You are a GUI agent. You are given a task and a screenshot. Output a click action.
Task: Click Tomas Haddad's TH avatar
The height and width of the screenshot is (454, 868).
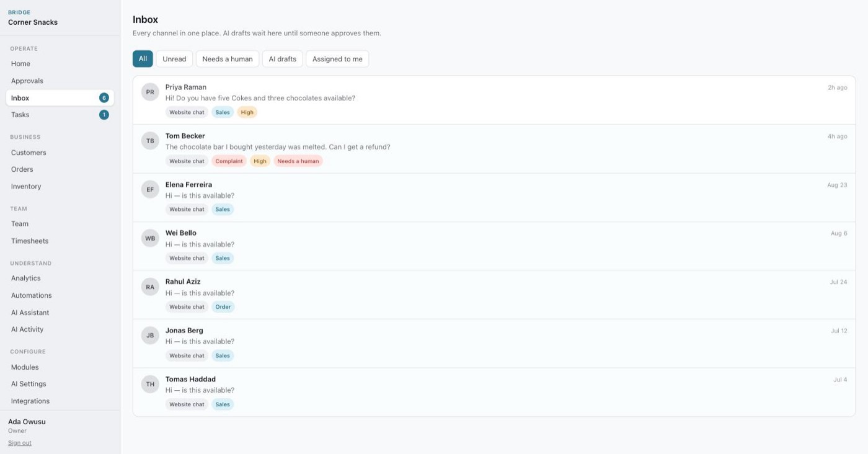(x=150, y=384)
